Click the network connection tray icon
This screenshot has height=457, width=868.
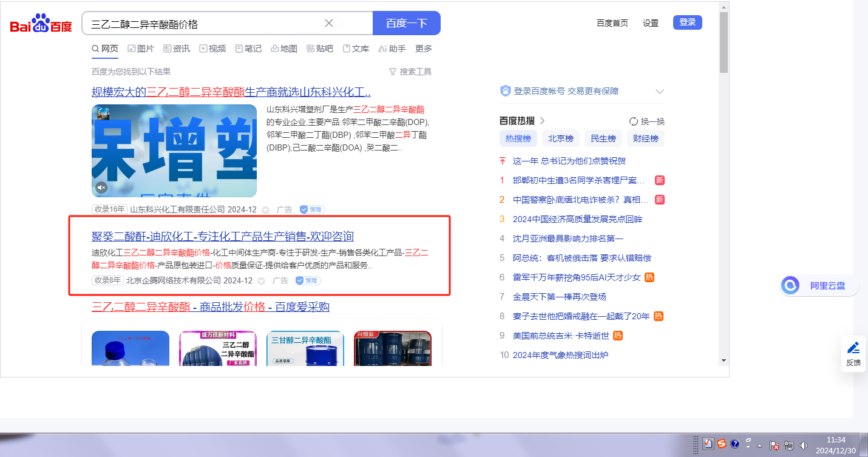pyautogui.click(x=789, y=445)
